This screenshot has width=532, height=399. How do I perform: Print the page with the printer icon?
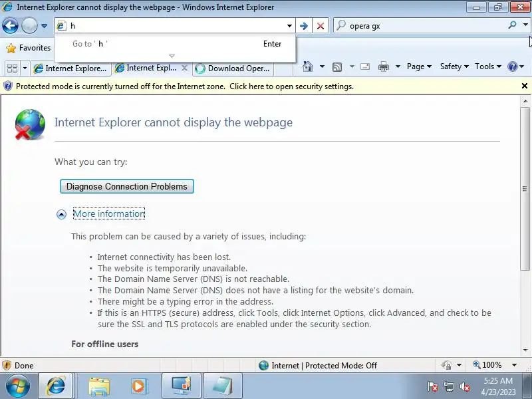pos(384,66)
